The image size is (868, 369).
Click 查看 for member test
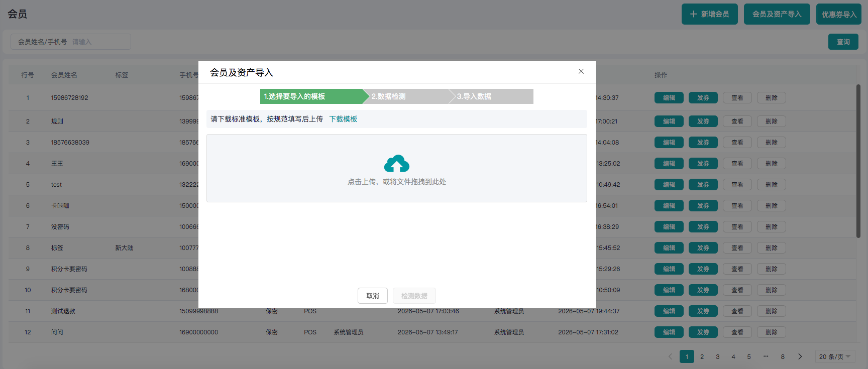(x=737, y=185)
